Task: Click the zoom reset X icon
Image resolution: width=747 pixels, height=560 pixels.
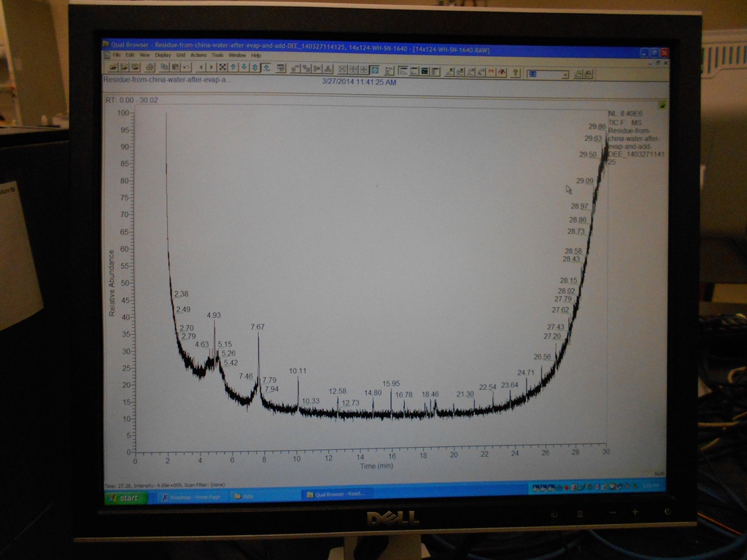Action: tap(222, 67)
